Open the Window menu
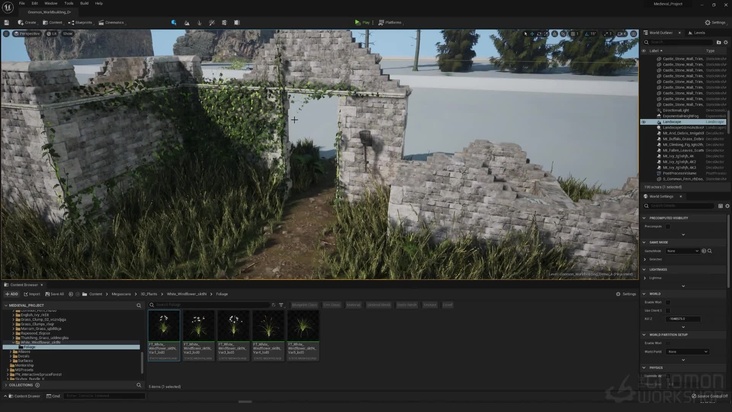Image resolution: width=732 pixels, height=412 pixels. pos(51,3)
